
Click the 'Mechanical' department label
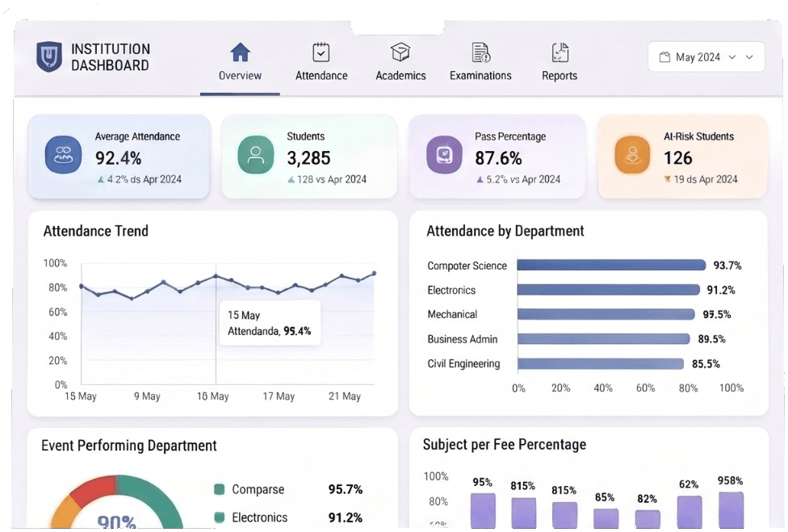coord(452,315)
